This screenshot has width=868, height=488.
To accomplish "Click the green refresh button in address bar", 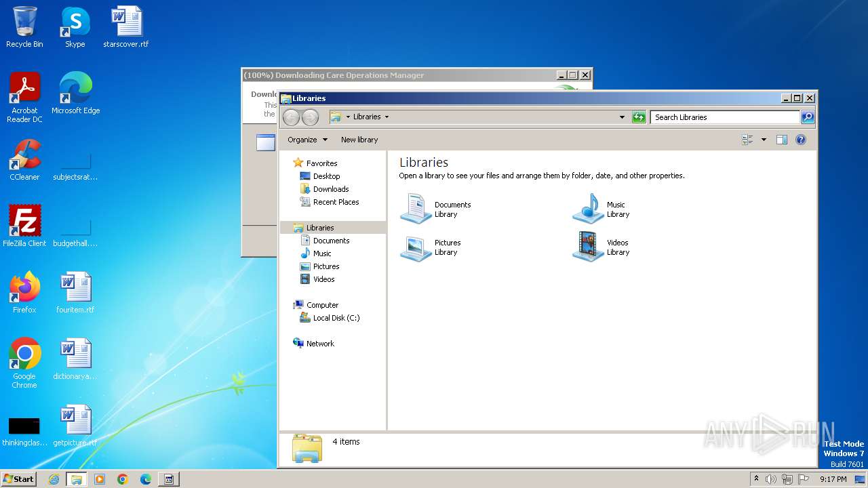I will pos(639,117).
